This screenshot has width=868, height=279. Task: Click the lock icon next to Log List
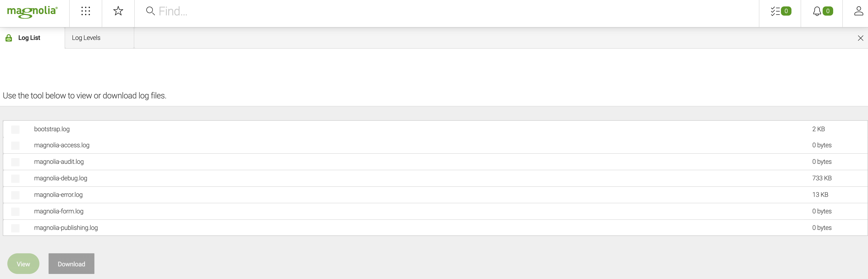[8, 37]
